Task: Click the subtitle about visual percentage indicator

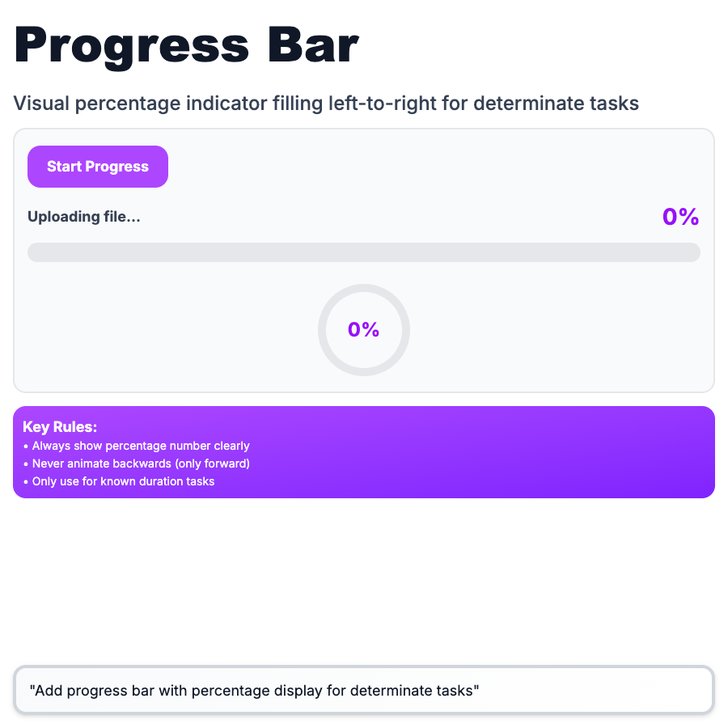Action: coord(326,104)
